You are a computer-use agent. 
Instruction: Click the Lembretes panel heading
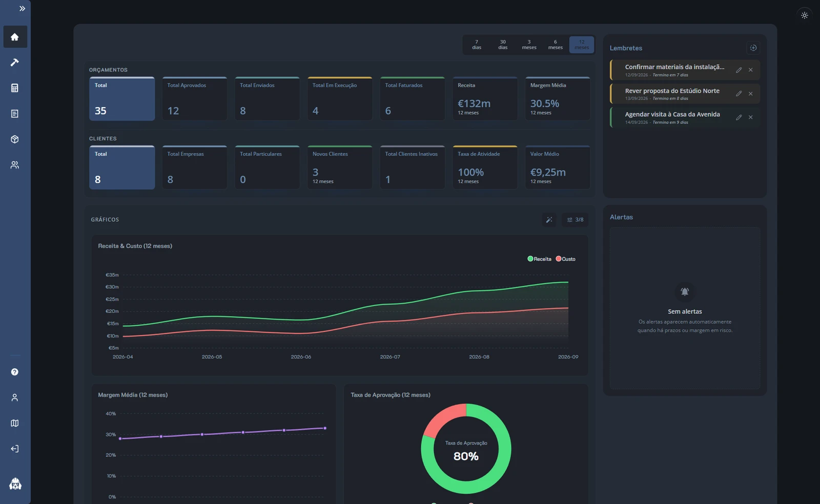pyautogui.click(x=626, y=48)
